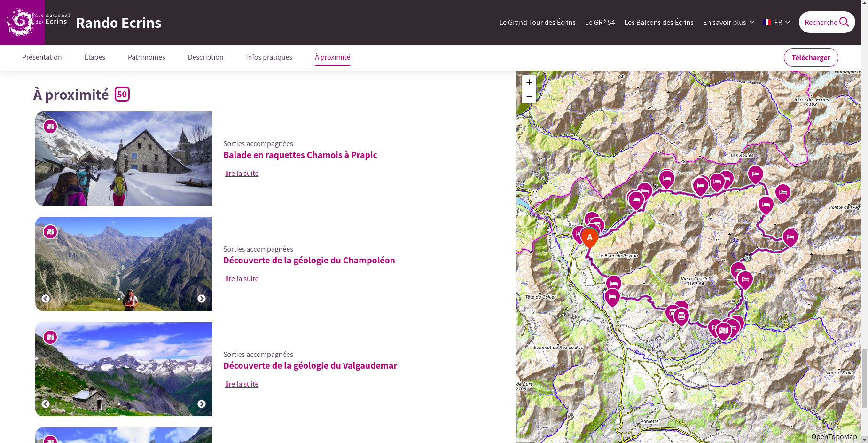Click shop marker on the route's southern section
This screenshot has height=443, width=868.
click(x=681, y=317)
